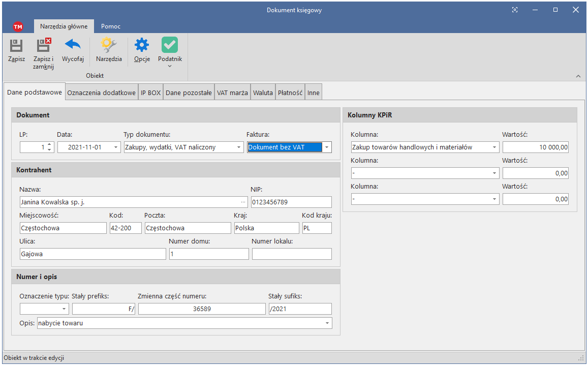This screenshot has width=588, height=366.
Task: Expand the Oznaczenie typu dropdown
Action: [65, 309]
